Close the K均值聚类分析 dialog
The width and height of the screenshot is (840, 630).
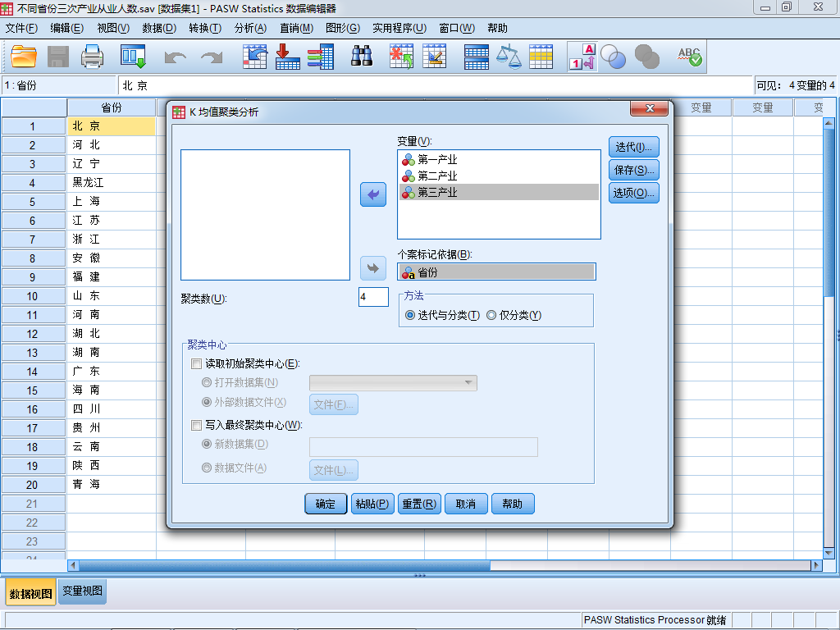(x=650, y=108)
